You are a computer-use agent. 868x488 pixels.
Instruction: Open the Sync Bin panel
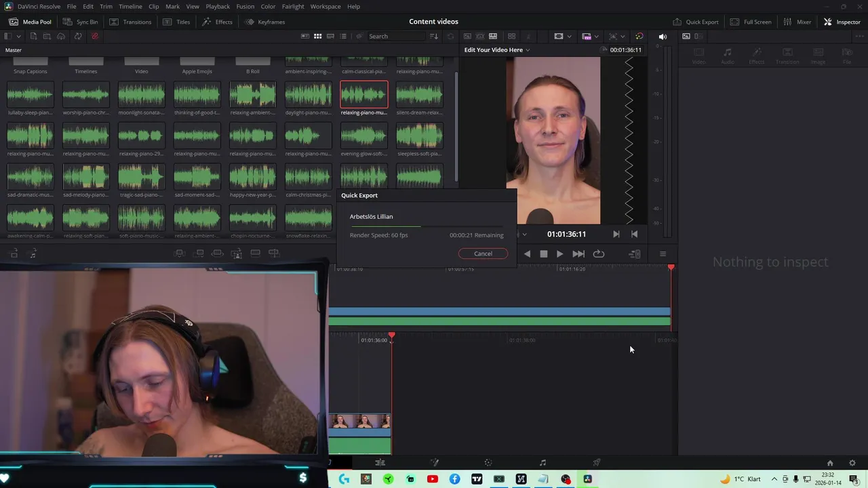coord(81,22)
